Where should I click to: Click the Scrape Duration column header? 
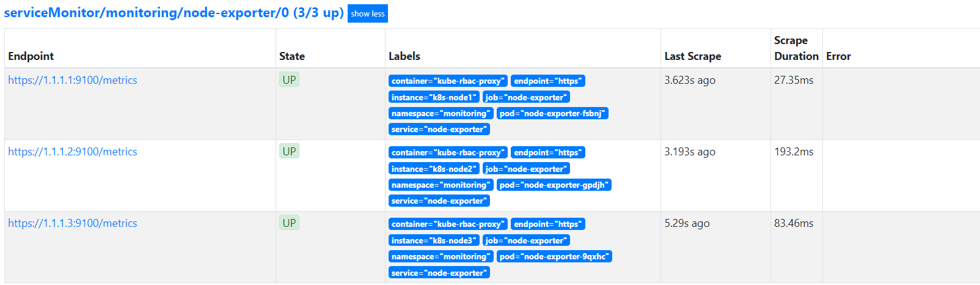[x=795, y=48]
